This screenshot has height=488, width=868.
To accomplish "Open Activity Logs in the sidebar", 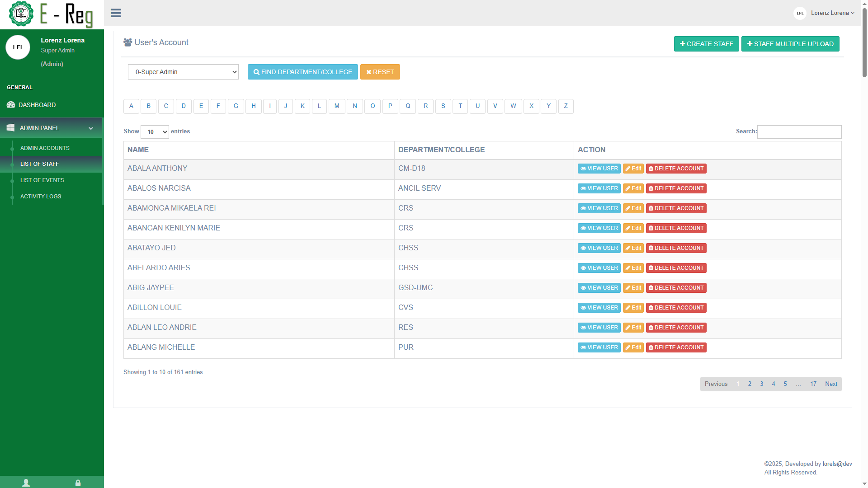I will [x=41, y=197].
